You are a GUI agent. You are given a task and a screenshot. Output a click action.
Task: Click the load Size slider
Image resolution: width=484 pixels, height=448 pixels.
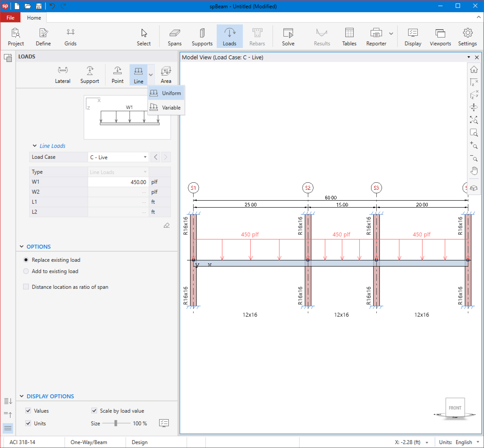click(x=116, y=423)
